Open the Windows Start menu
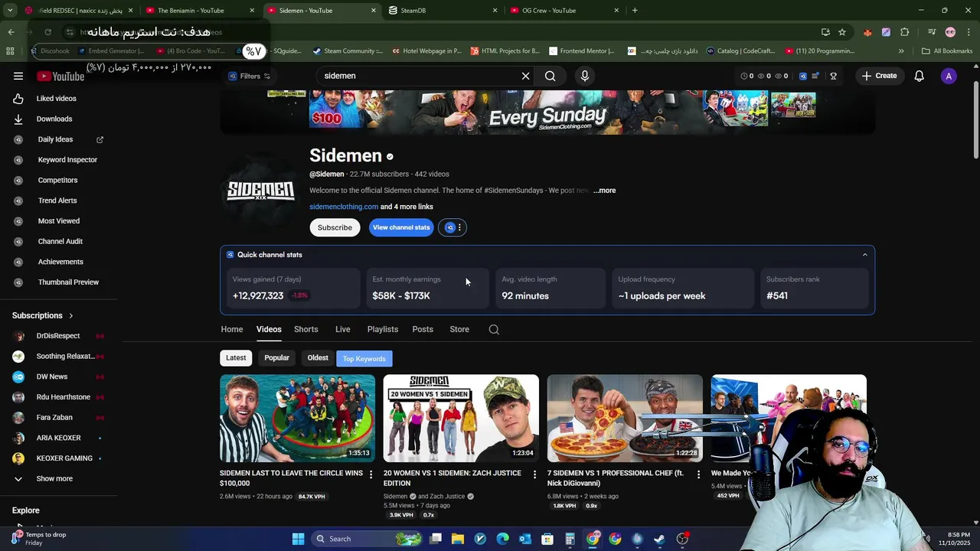Viewport: 980px width, 551px height. pos(298,539)
